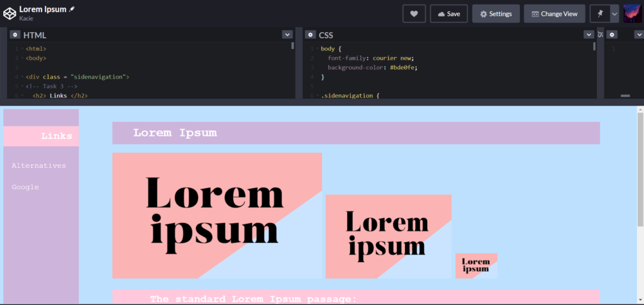Image resolution: width=644 pixels, height=305 pixels.
Task: Open the dropdown arrow next to pin button
Action: coord(614,14)
